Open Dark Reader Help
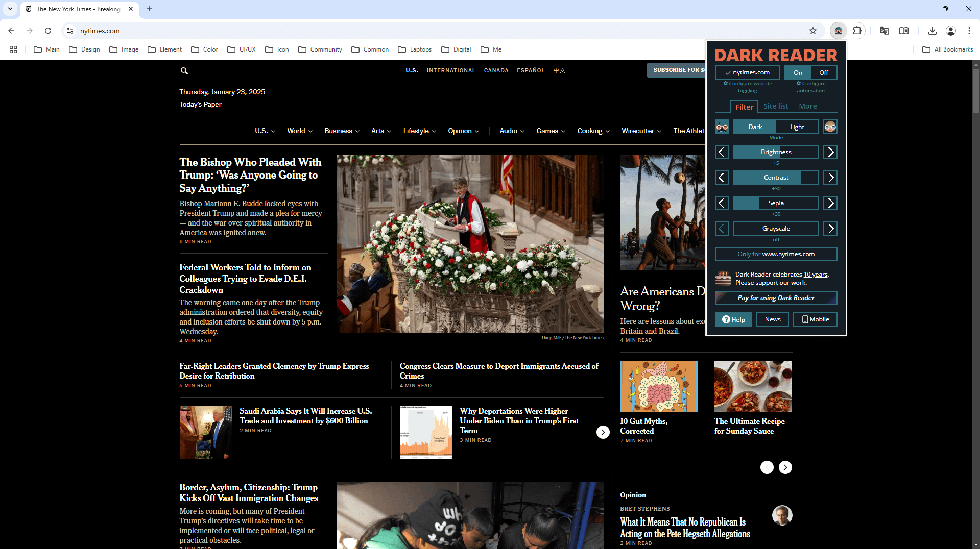The height and width of the screenshot is (549, 980). pos(733,319)
